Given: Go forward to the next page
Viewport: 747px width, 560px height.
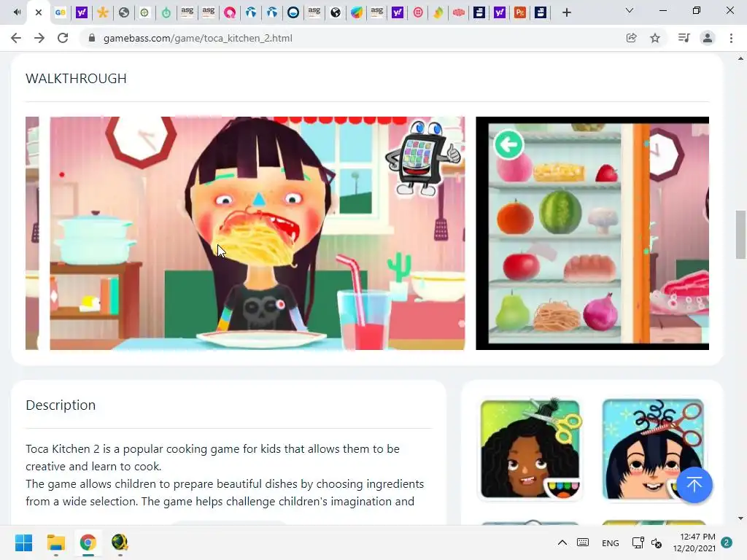Looking at the screenshot, I should pyautogui.click(x=39, y=38).
